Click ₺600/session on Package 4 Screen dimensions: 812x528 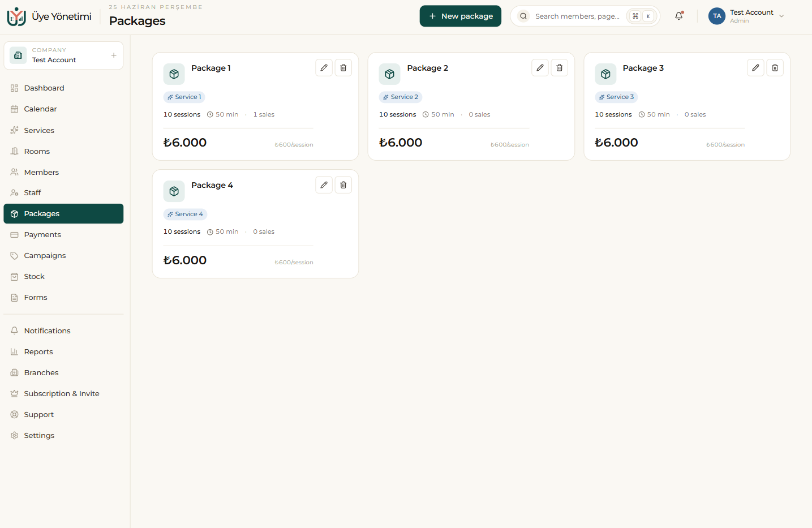pyautogui.click(x=294, y=262)
